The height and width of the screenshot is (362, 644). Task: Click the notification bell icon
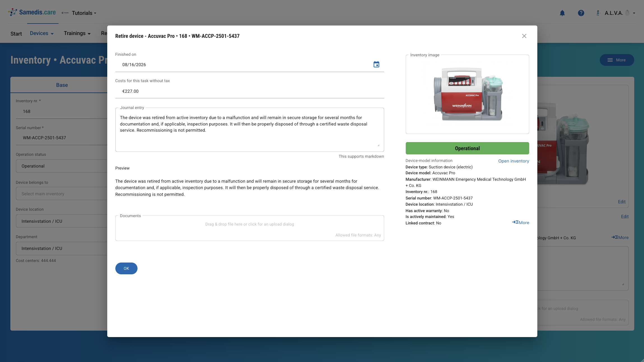click(x=562, y=13)
